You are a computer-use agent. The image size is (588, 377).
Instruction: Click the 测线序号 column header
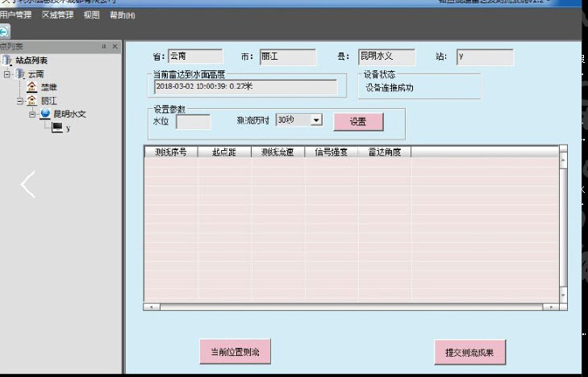point(171,152)
